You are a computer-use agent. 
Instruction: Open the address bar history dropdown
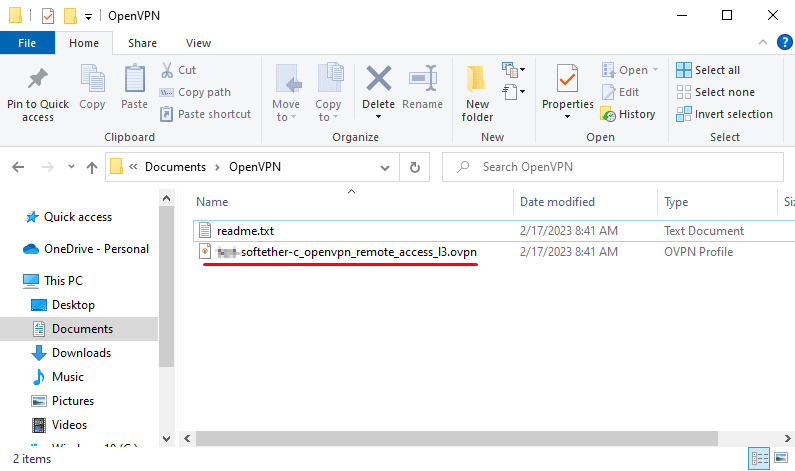390,167
